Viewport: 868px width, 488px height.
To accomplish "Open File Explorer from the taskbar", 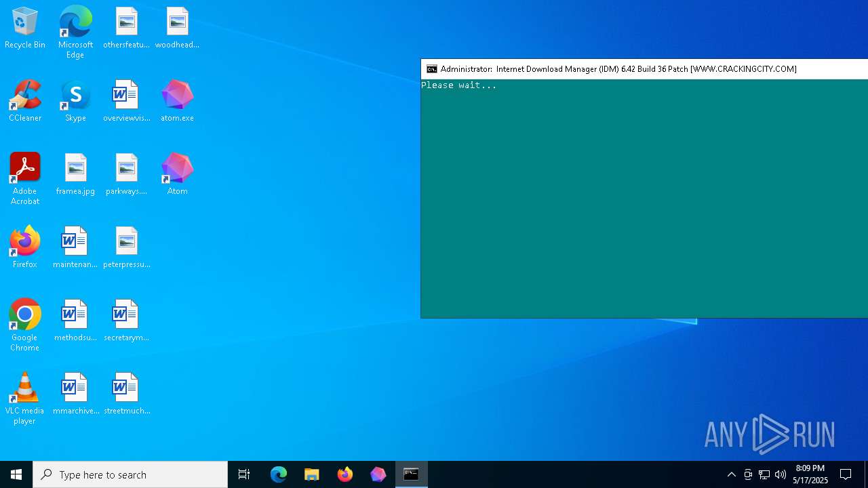I will pyautogui.click(x=312, y=474).
